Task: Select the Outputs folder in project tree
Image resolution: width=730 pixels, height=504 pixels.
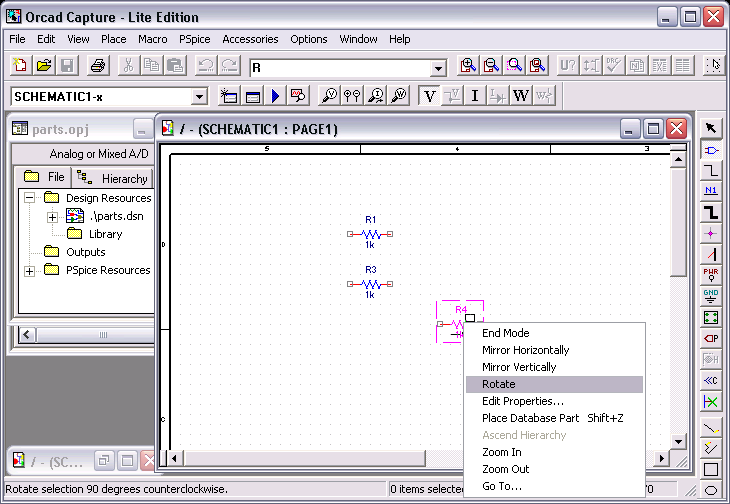Action: [x=86, y=252]
